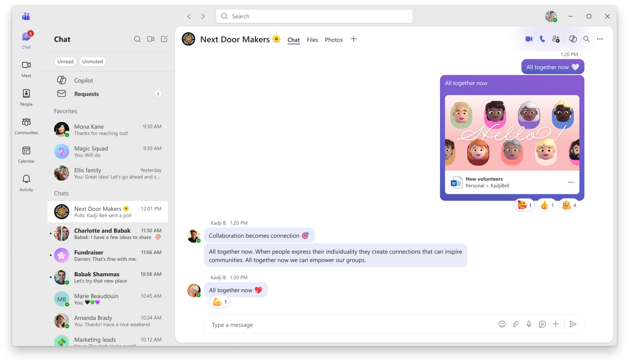Switch to the Files tab

312,40
